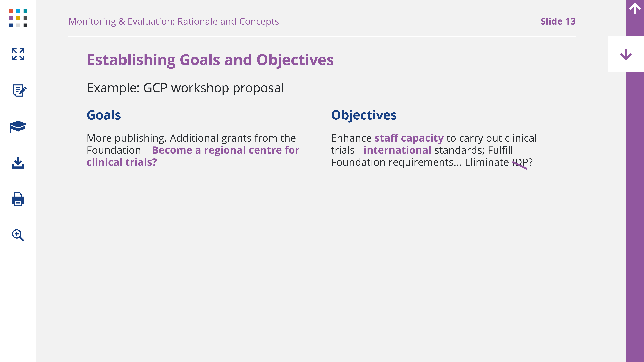The width and height of the screenshot is (644, 362).
Task: Click the graduation cap icon
Action: point(18,126)
